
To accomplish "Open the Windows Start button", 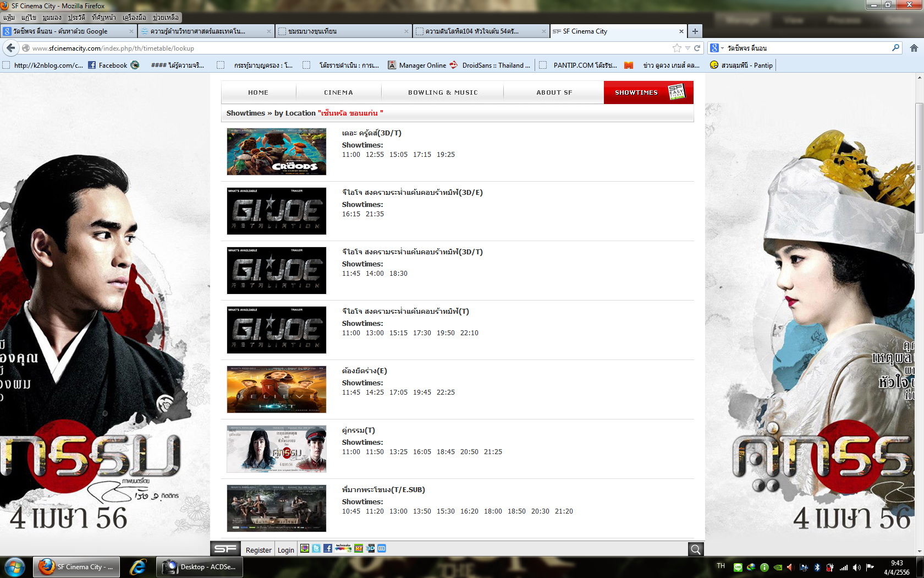I will [15, 566].
